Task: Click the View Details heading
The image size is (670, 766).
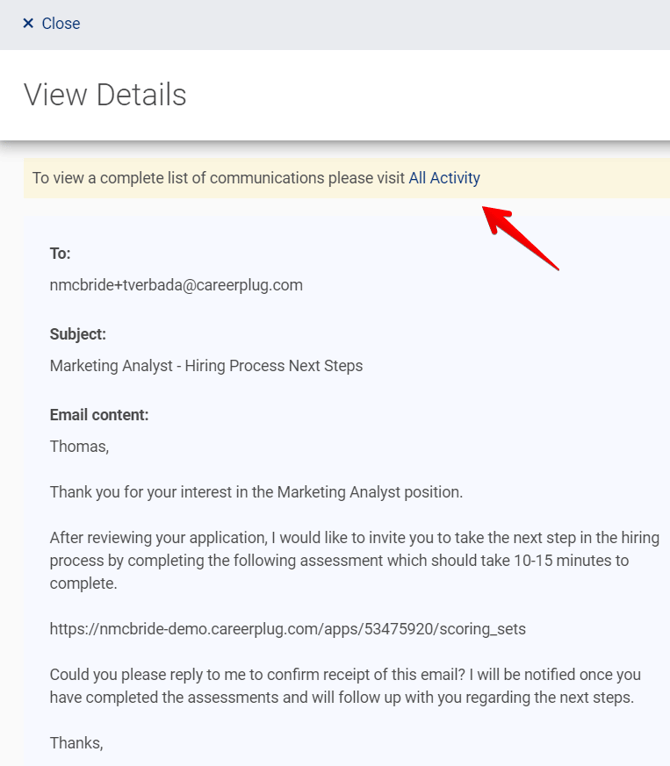Action: click(105, 95)
